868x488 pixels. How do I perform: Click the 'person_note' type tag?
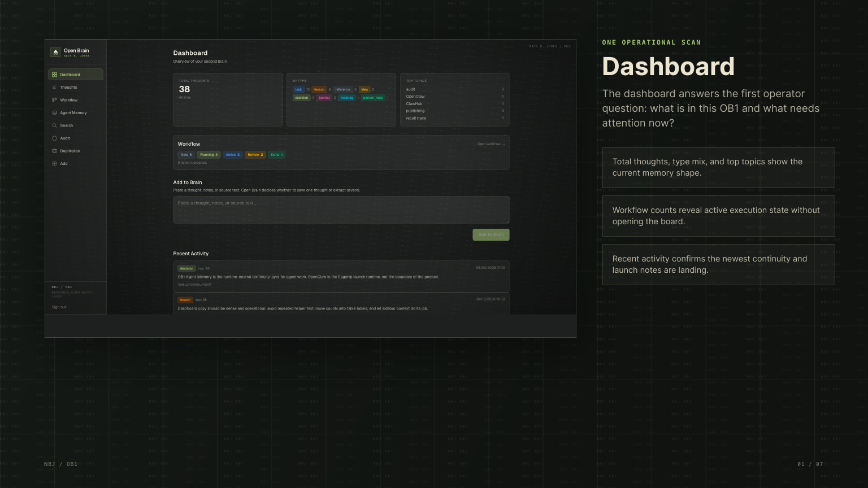(x=373, y=98)
